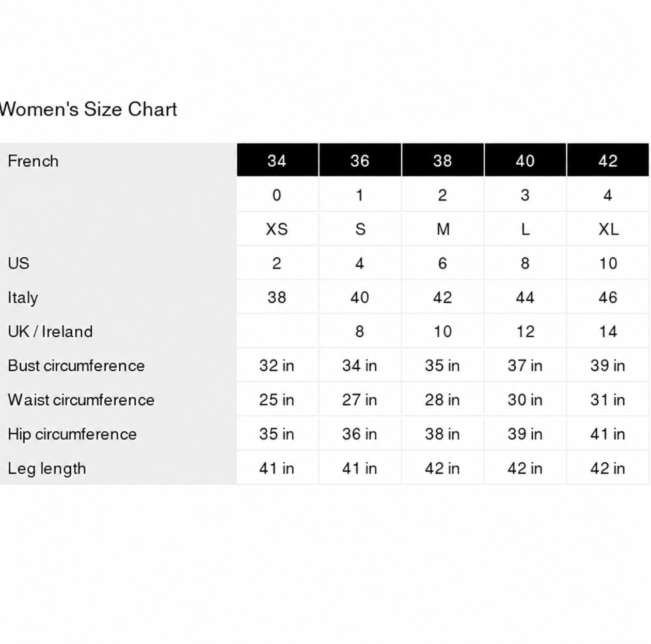Select the French size 40 header cell
Viewport: 651px width, 644px height.
525,161
